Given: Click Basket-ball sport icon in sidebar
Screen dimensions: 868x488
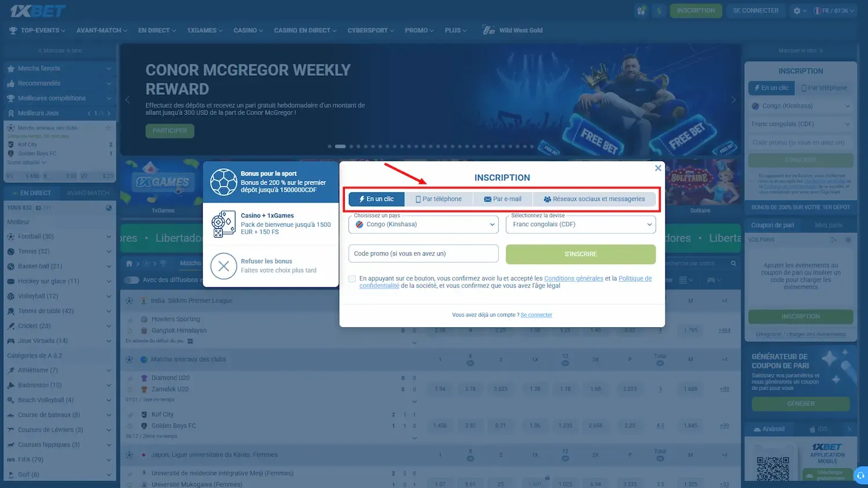Looking at the screenshot, I should (x=11, y=267).
